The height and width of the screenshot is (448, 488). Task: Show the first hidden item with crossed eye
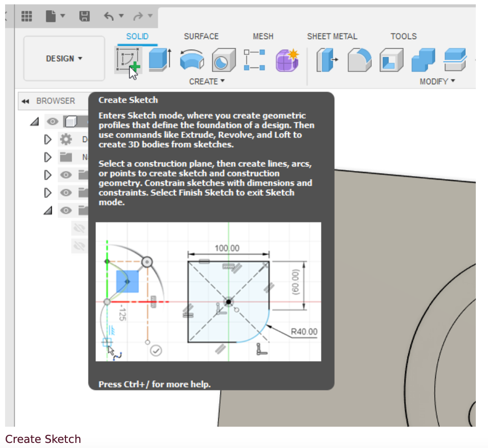click(x=79, y=228)
